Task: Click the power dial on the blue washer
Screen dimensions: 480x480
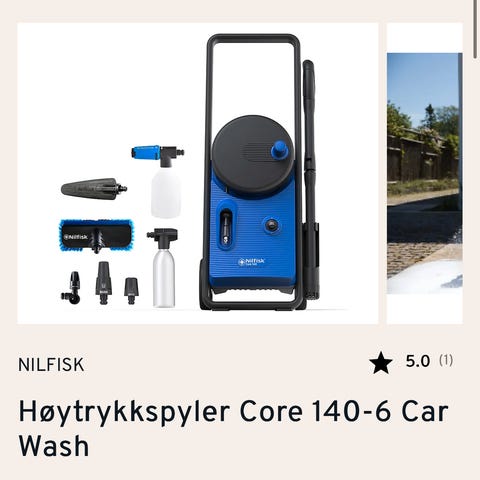Action: 272,226
